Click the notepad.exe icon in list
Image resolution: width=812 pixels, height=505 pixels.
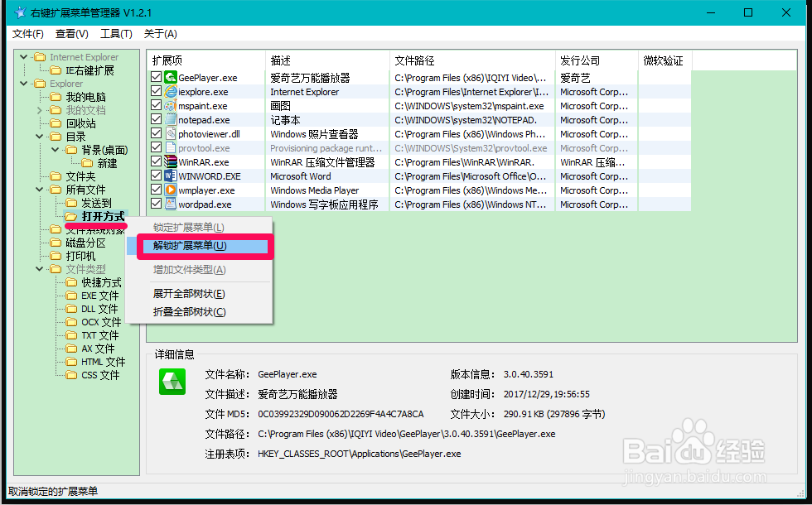(x=171, y=119)
